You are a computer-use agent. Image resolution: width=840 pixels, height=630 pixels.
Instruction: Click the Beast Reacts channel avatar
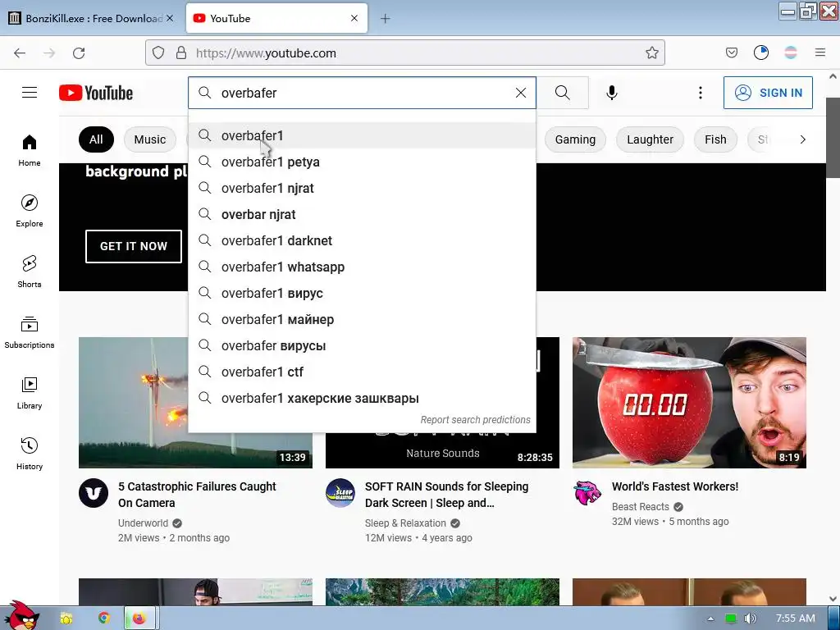click(x=587, y=493)
